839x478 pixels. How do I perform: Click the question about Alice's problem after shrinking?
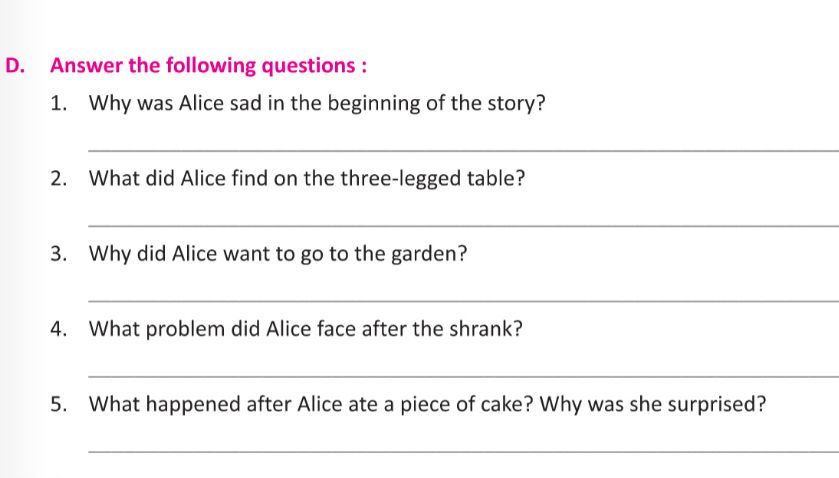(306, 329)
